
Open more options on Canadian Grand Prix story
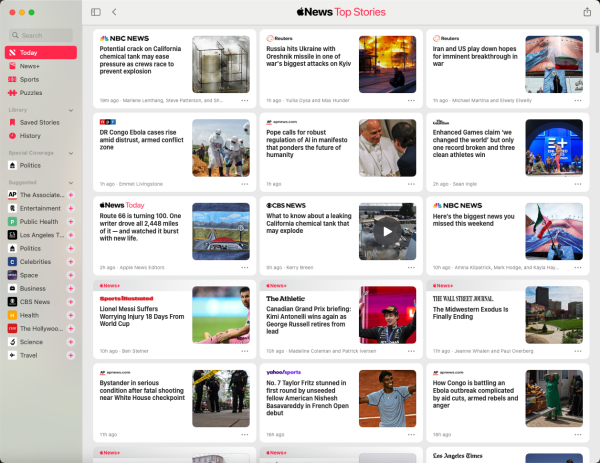pos(411,351)
